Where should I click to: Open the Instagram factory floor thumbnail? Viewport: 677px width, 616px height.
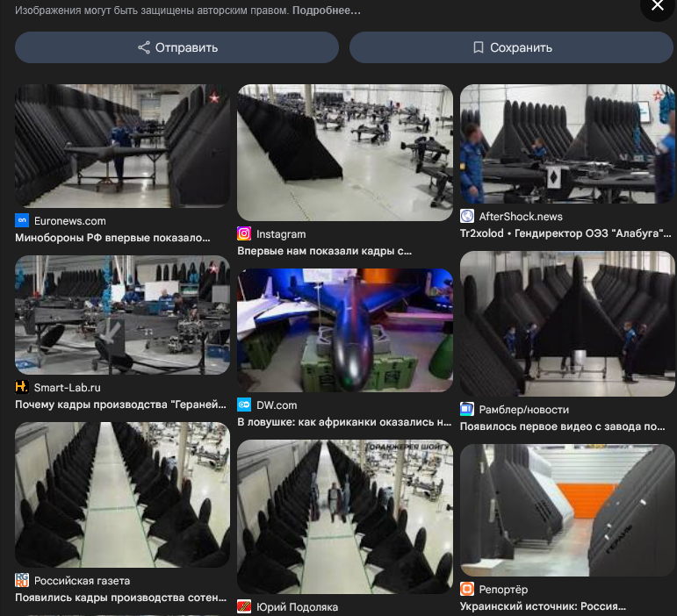(x=345, y=153)
